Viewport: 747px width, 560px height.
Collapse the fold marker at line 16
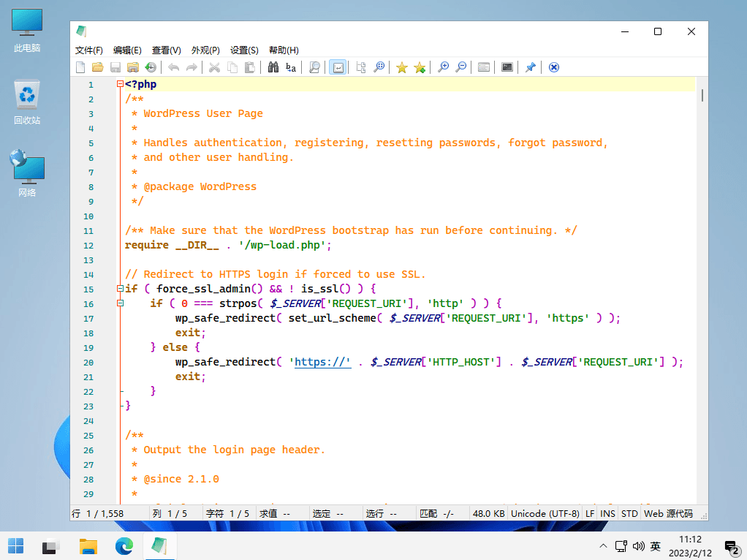(x=121, y=303)
